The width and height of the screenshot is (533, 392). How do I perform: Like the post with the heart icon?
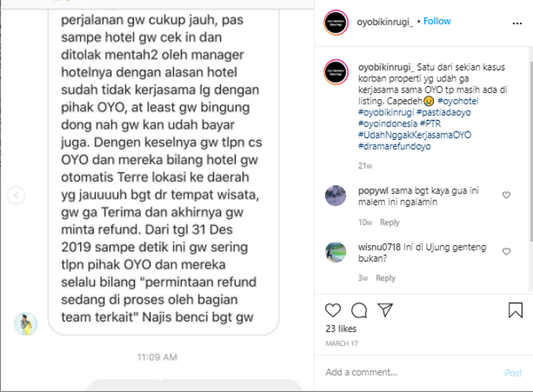point(333,310)
